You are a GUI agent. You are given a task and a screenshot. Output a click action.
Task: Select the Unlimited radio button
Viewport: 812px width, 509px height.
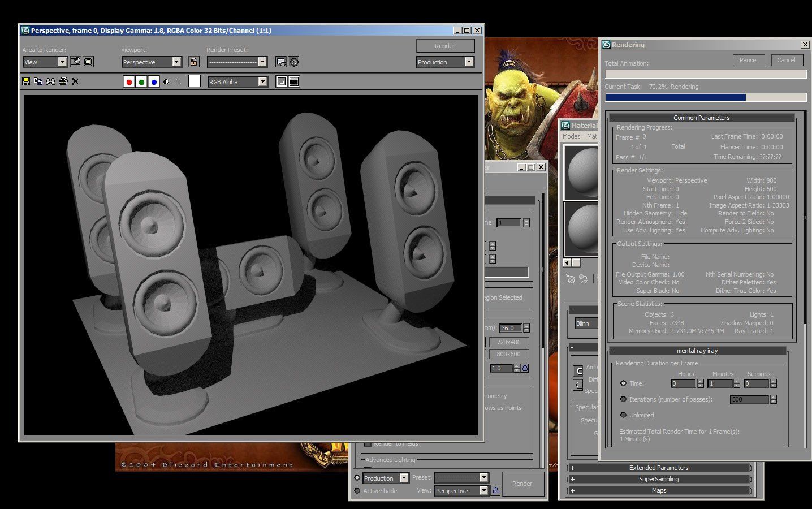(624, 415)
